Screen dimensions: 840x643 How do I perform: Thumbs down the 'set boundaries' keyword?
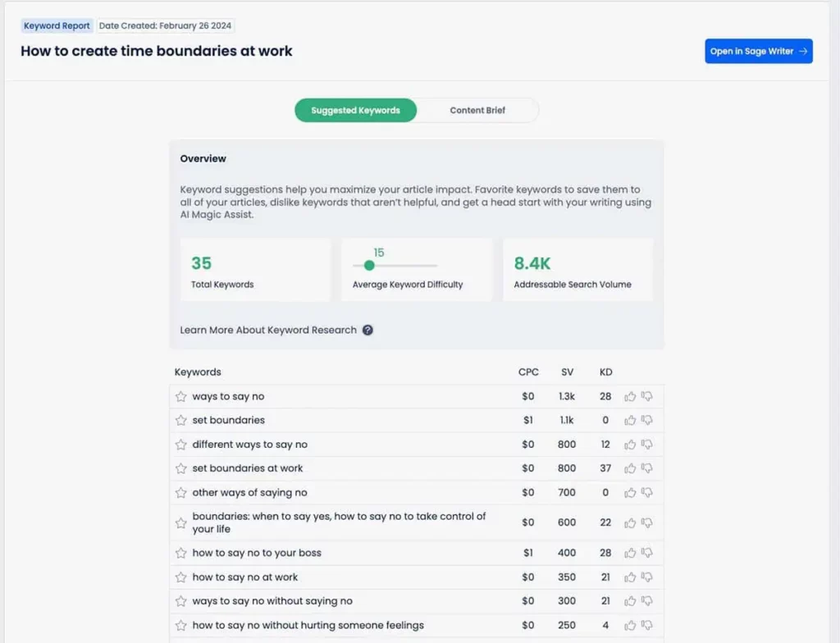click(647, 420)
